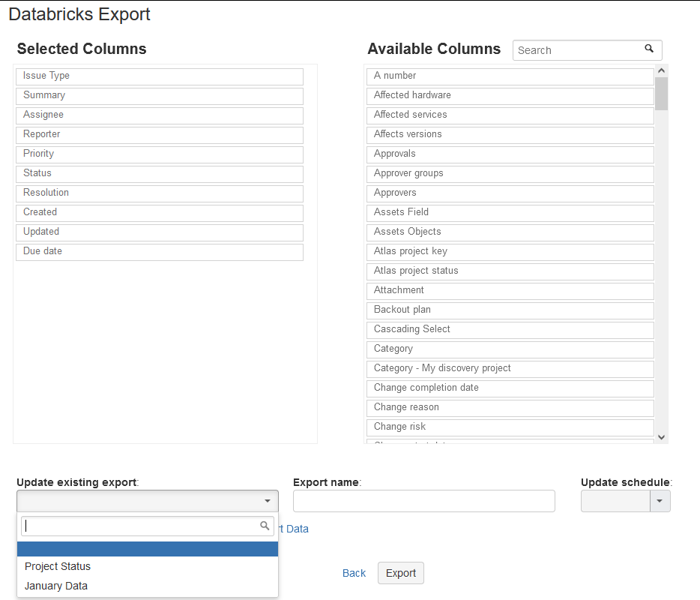The width and height of the screenshot is (700, 600).
Task: Select Status in Selected Columns
Action: (x=160, y=174)
